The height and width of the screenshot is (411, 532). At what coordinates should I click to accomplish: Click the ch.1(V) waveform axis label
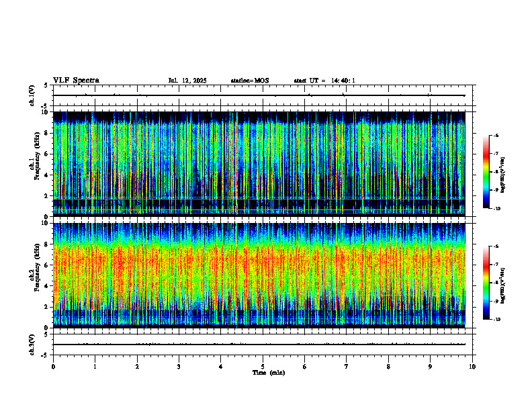32,95
